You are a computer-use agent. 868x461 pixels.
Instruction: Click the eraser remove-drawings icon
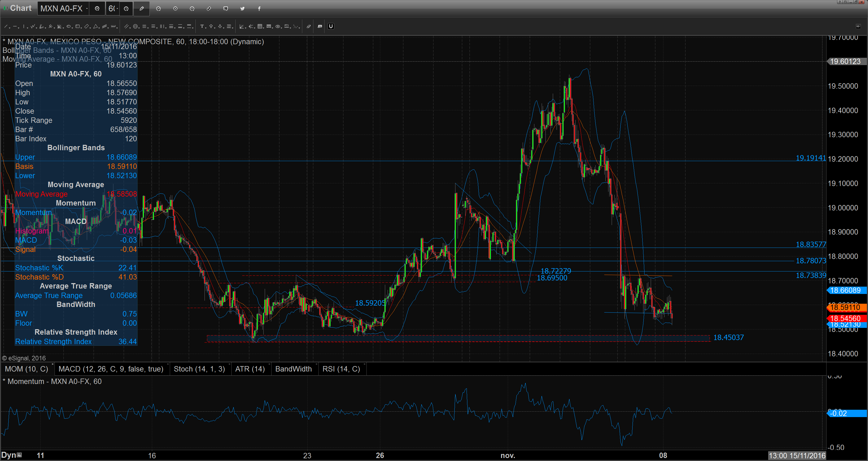coord(309,26)
